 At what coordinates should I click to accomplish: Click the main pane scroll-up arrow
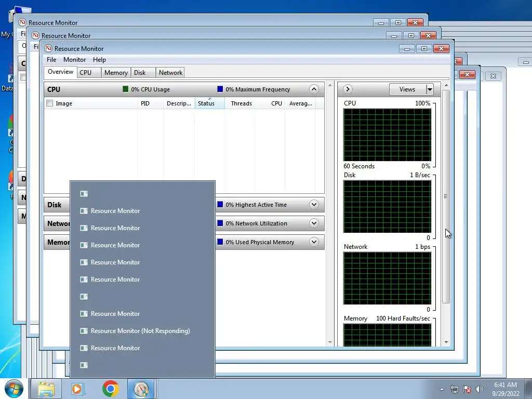point(330,85)
